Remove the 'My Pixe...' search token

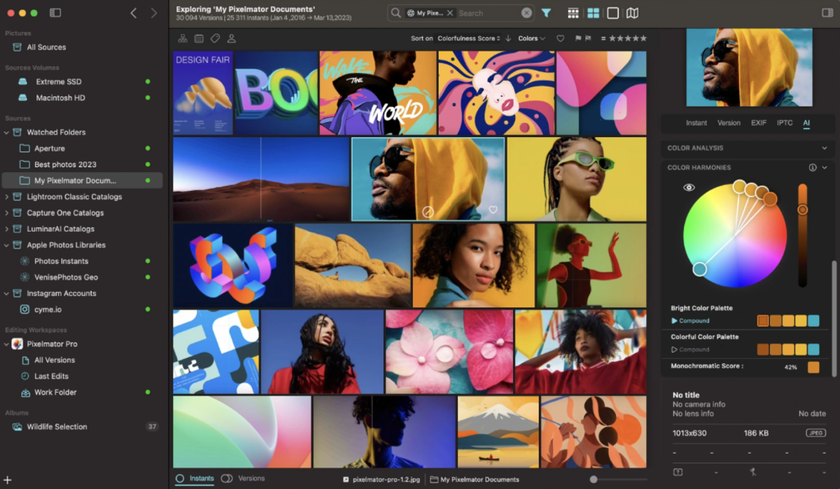coord(450,13)
